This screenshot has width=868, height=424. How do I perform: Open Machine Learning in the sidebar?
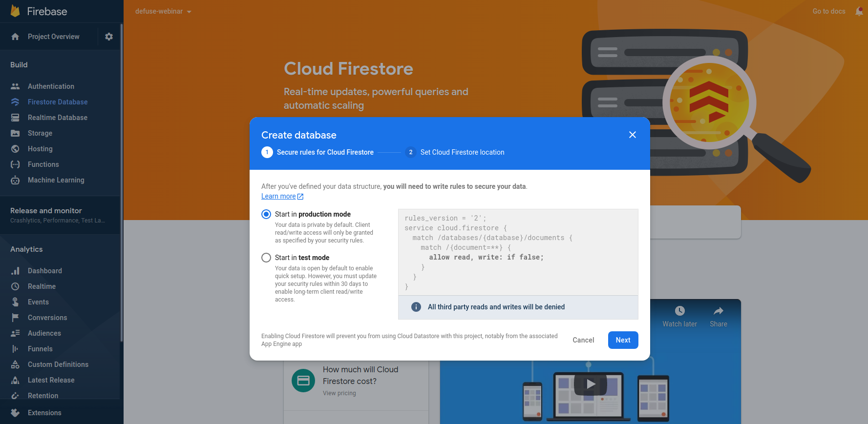[x=56, y=180]
